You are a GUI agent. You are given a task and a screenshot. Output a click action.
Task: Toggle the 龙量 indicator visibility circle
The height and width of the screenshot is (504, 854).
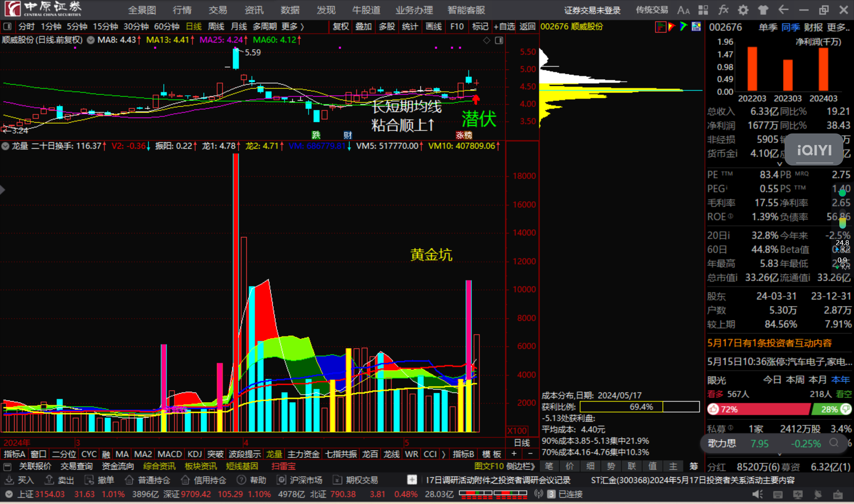click(x=5, y=146)
